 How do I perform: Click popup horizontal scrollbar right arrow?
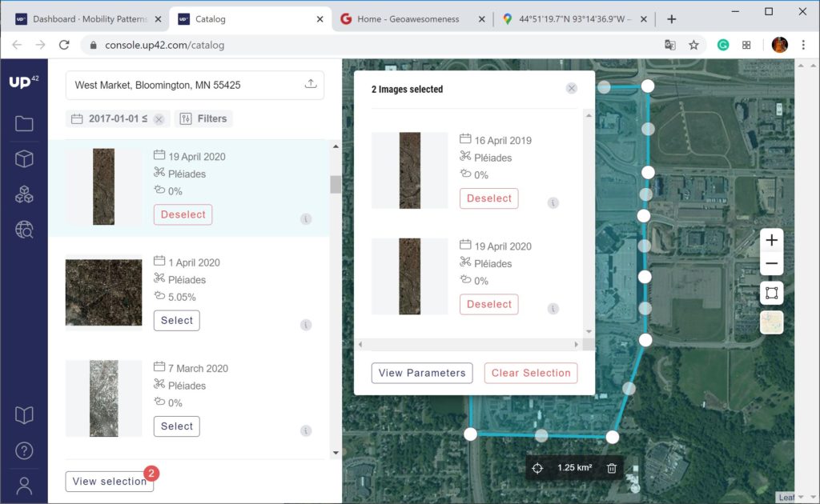tap(577, 344)
